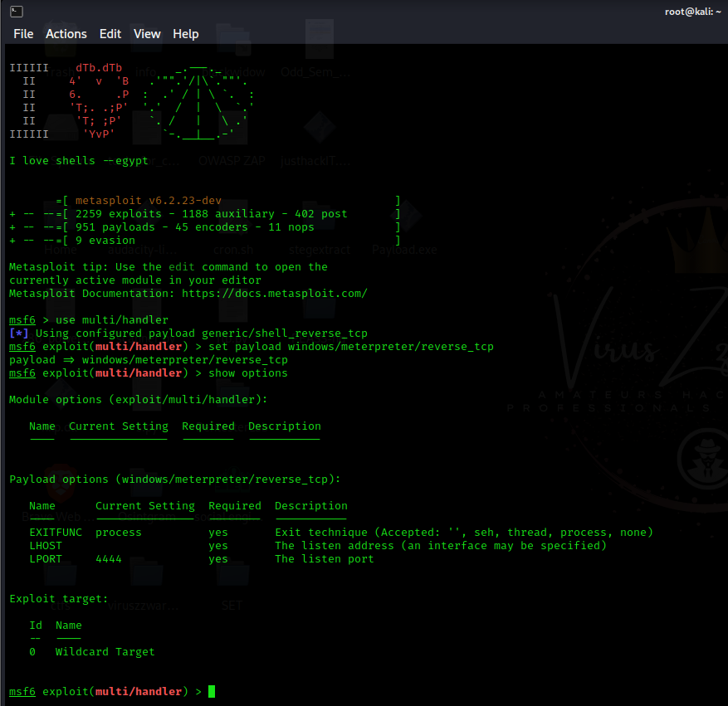The width and height of the screenshot is (728, 706).
Task: Open the File menu
Action: pyautogui.click(x=23, y=34)
